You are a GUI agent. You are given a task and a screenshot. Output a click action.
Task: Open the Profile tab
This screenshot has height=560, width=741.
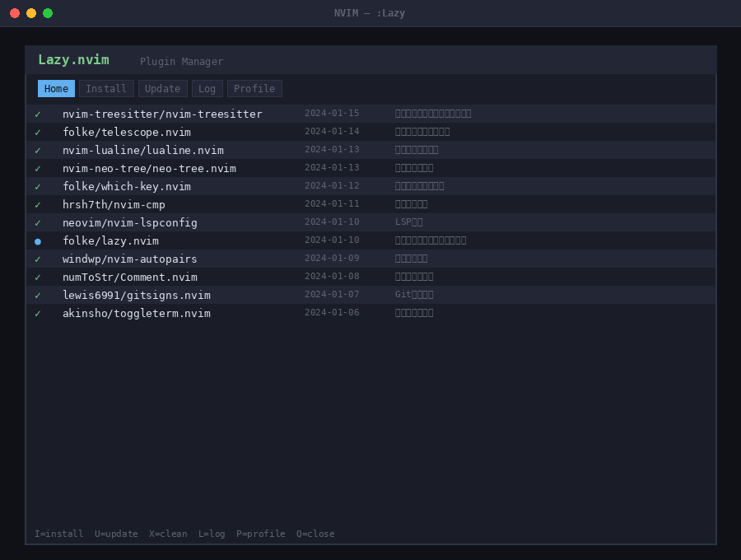[x=254, y=88]
